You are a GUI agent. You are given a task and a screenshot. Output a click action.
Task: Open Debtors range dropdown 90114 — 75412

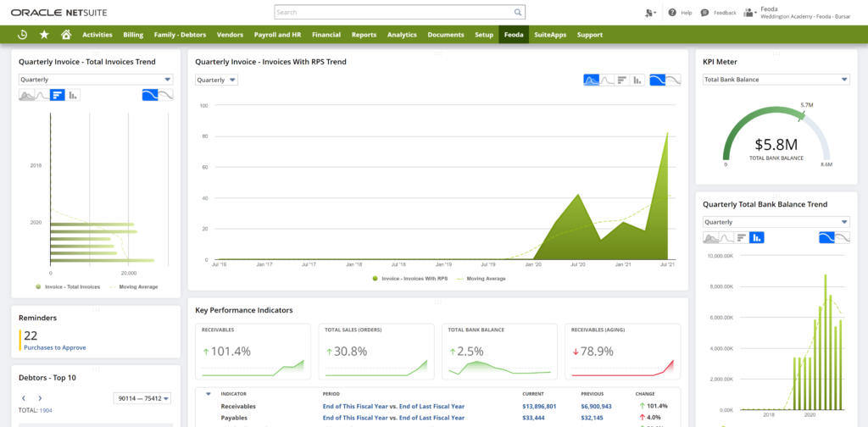142,398
